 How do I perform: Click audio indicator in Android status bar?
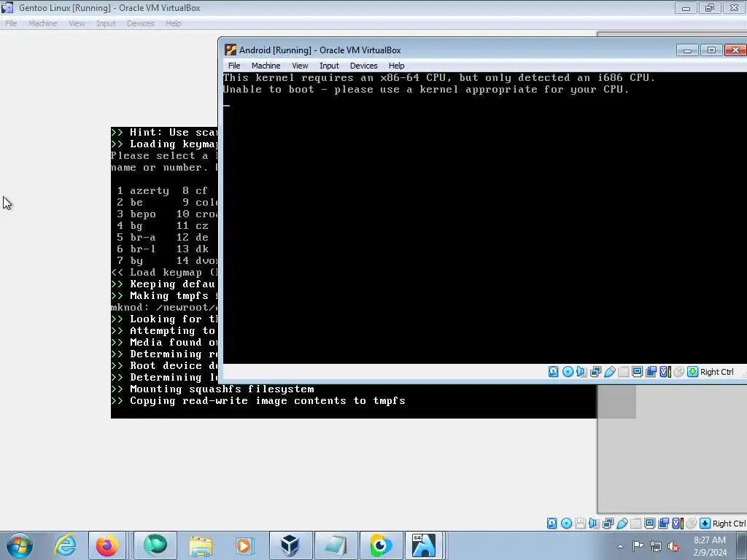tap(581, 372)
